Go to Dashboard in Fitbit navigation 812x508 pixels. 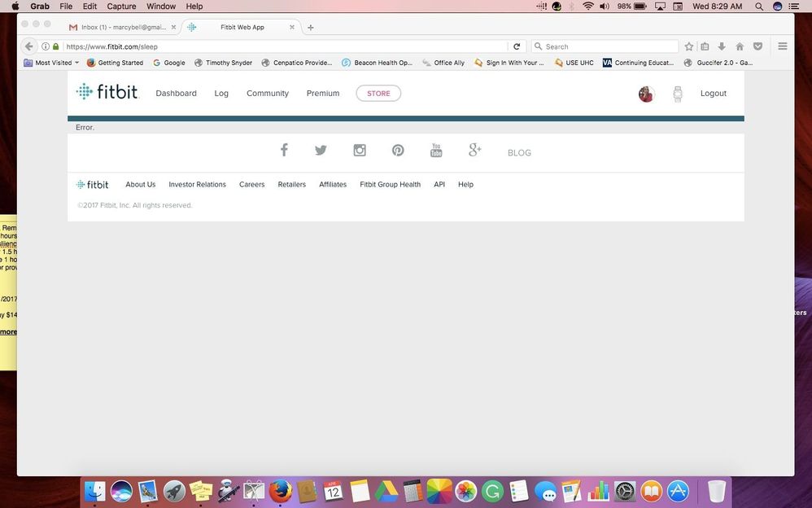coord(176,94)
